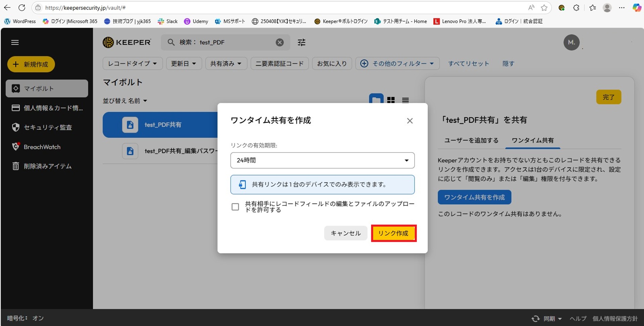Switch to list view icon
Image resolution: width=644 pixels, height=326 pixels.
(405, 100)
